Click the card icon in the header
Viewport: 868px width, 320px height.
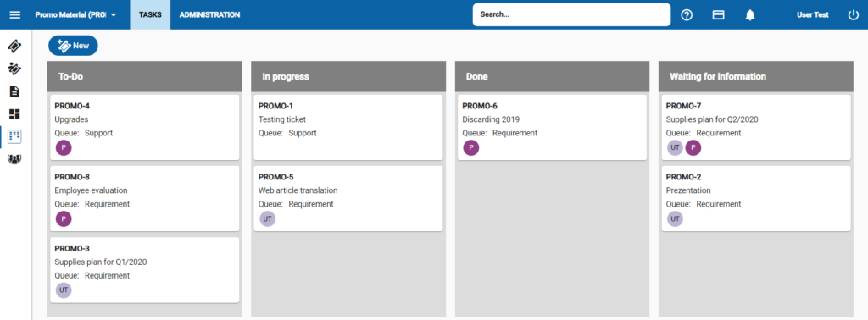[719, 15]
